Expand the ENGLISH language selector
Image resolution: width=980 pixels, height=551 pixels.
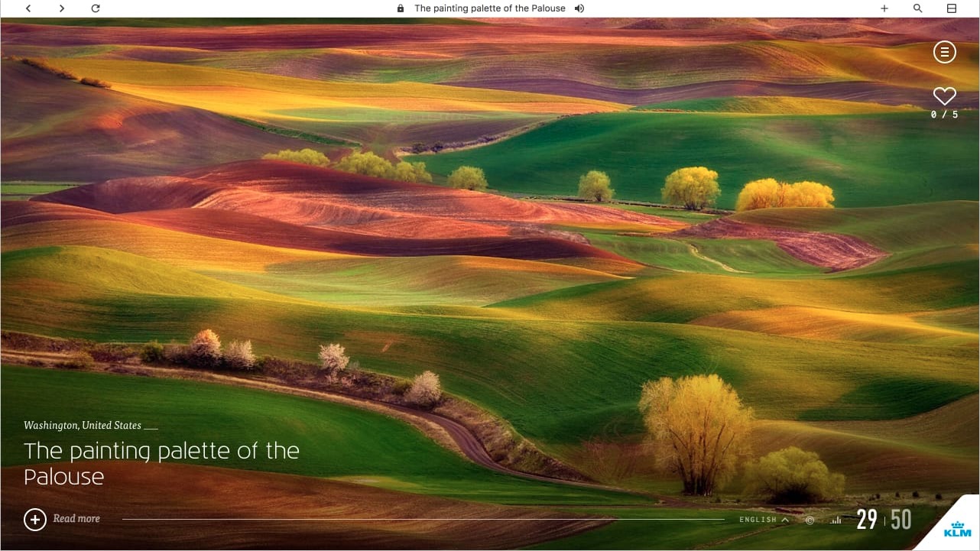tap(764, 520)
